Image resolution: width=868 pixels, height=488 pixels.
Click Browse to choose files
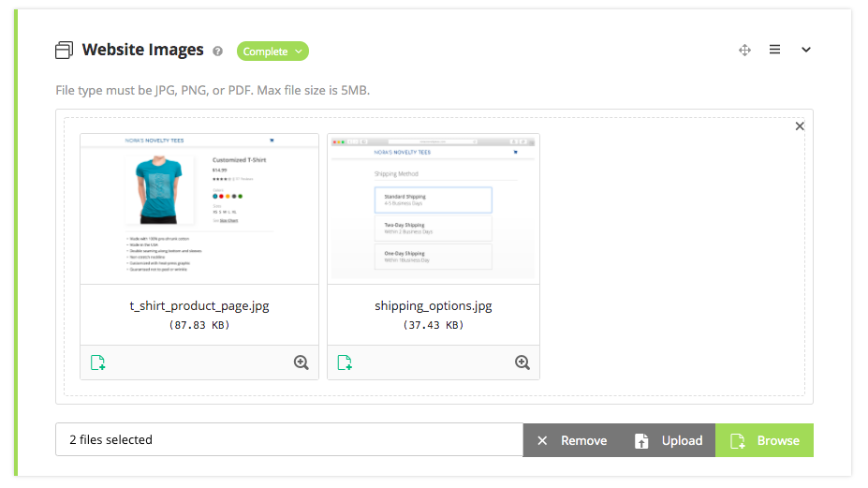[x=764, y=440]
